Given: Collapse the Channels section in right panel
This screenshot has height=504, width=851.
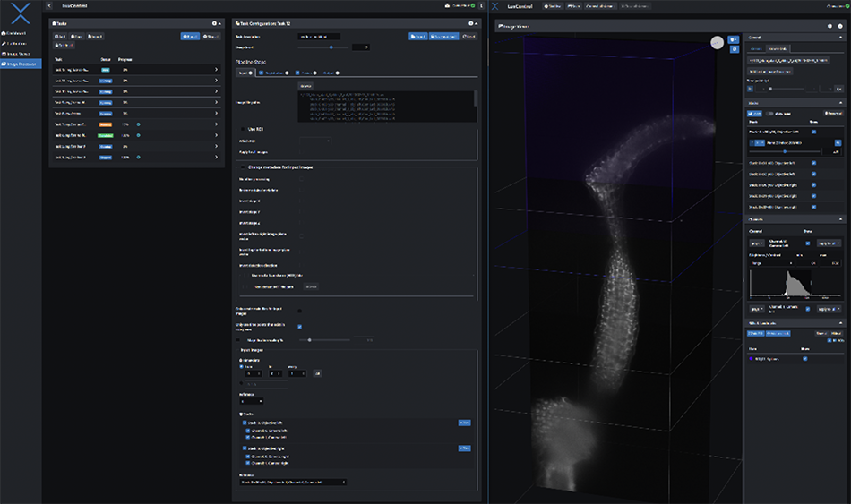Looking at the screenshot, I should tap(839, 219).
